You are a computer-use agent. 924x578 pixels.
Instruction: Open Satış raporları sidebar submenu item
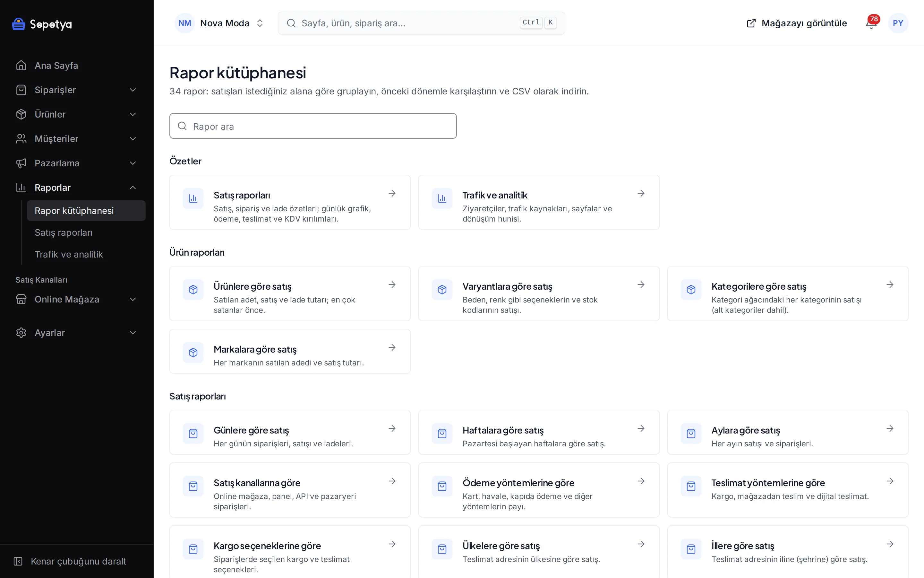pos(86,232)
